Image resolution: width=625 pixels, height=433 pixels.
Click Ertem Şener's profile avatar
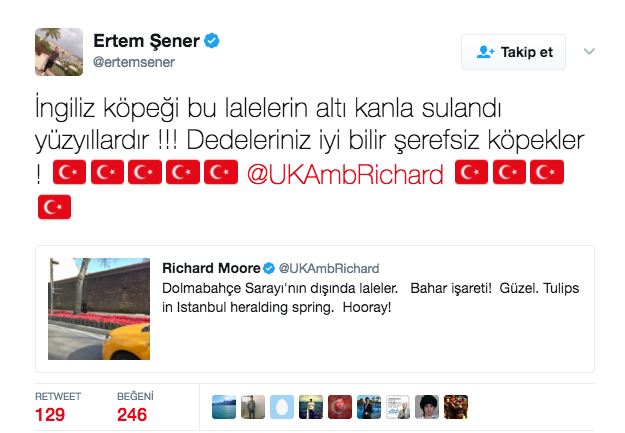[59, 52]
